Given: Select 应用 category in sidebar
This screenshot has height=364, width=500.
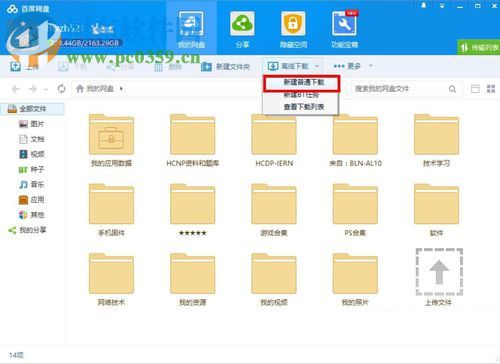Looking at the screenshot, I should click(x=32, y=200).
